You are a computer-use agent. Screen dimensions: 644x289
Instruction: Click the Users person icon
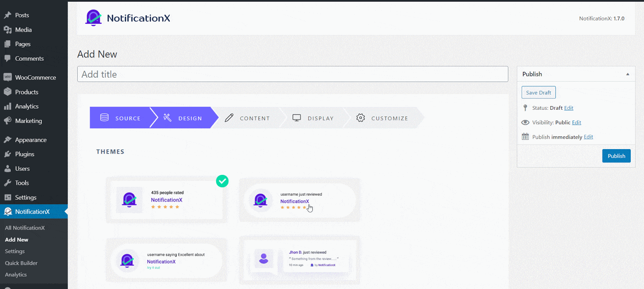[8, 169]
